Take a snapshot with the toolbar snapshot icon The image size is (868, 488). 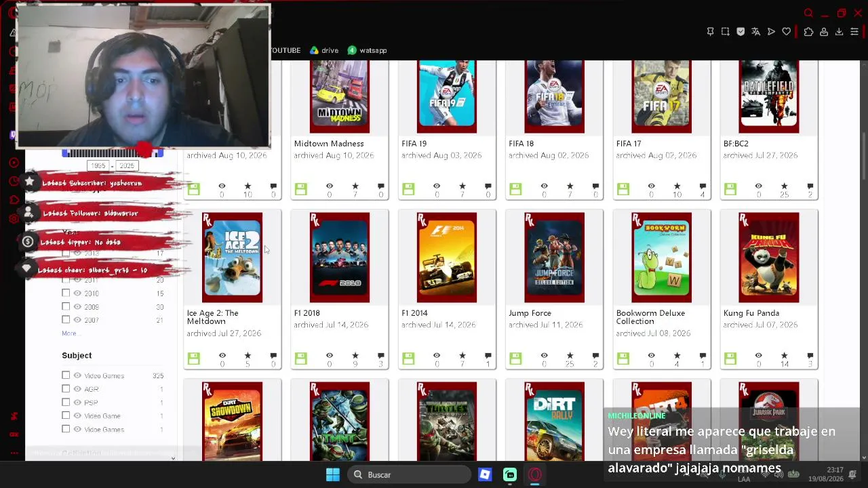(726, 32)
